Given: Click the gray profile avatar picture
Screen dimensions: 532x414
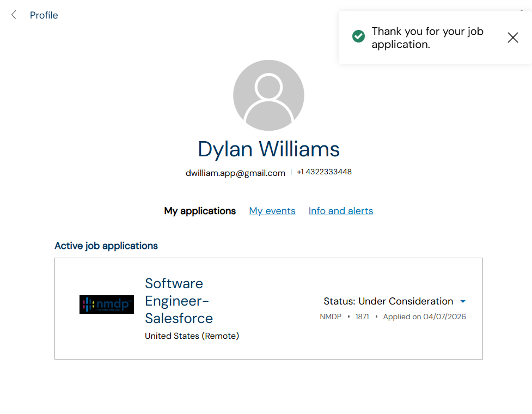Looking at the screenshot, I should (x=268, y=95).
